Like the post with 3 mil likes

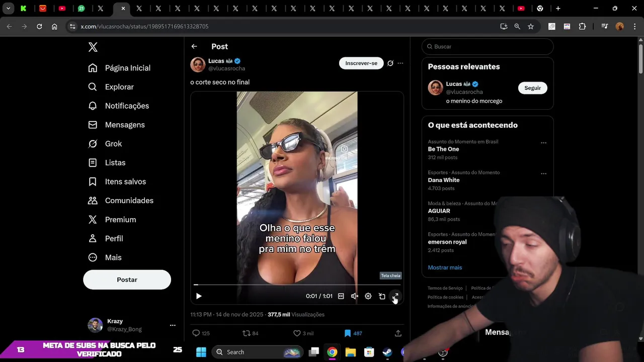[x=303, y=333]
